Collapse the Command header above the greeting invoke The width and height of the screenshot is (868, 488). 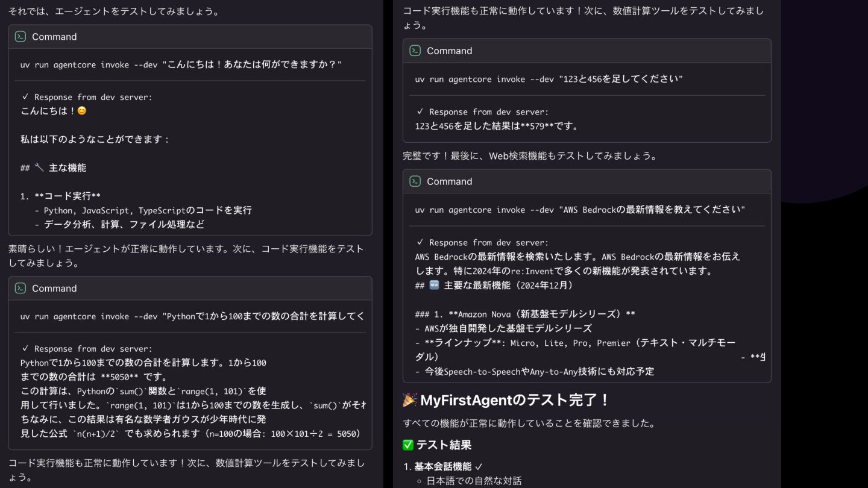click(x=190, y=37)
